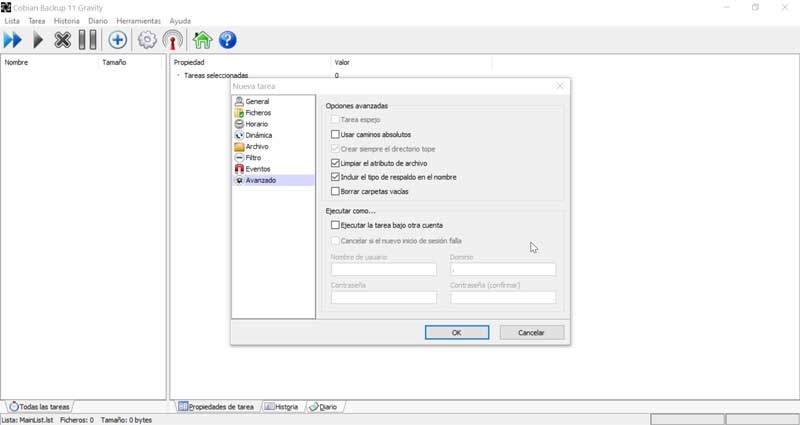This screenshot has width=800, height=425.
Task: Open the Herramientas menu
Action: point(139,21)
